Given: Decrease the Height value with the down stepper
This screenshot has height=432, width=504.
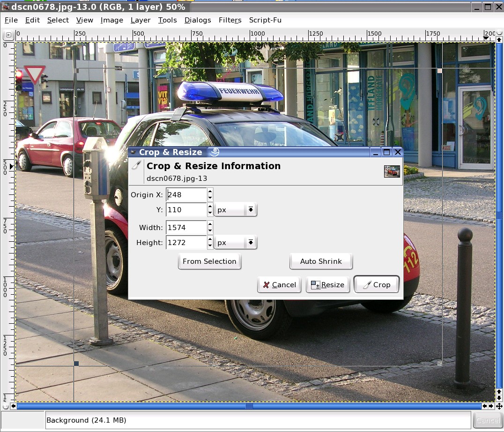Looking at the screenshot, I should (210, 246).
